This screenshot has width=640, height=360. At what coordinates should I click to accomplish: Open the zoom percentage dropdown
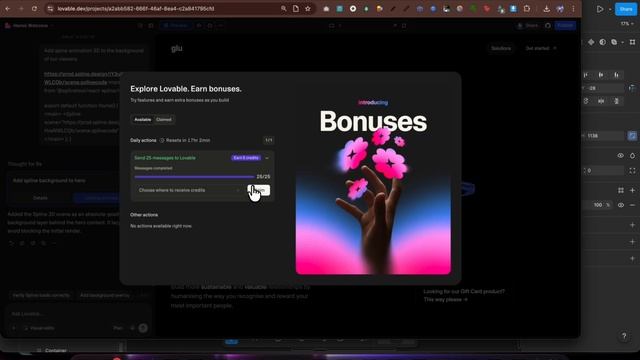[x=627, y=24]
